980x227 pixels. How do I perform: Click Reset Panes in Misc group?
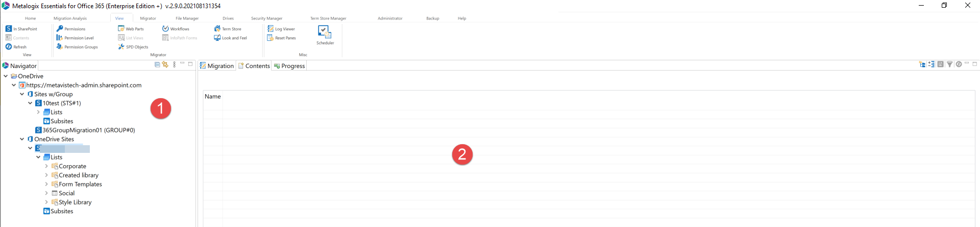282,38
